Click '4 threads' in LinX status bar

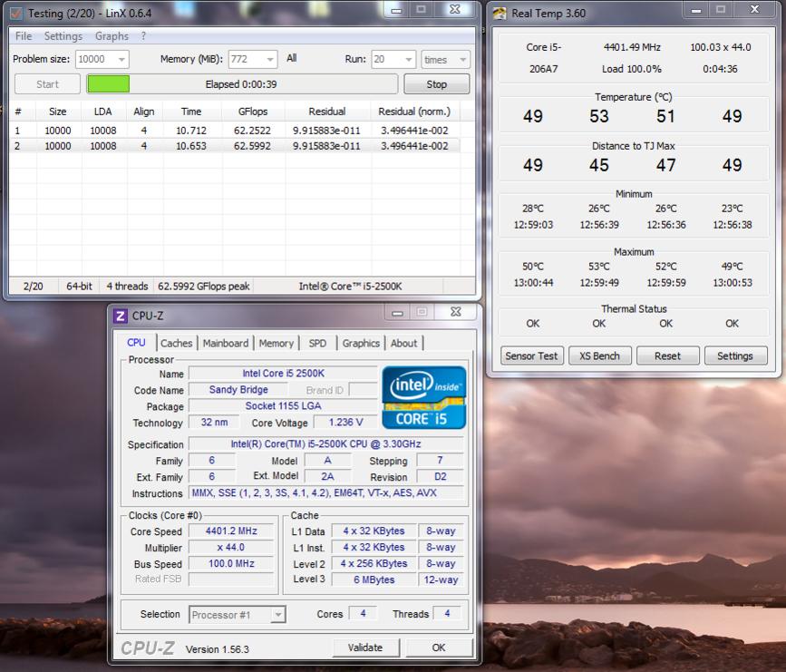(127, 287)
